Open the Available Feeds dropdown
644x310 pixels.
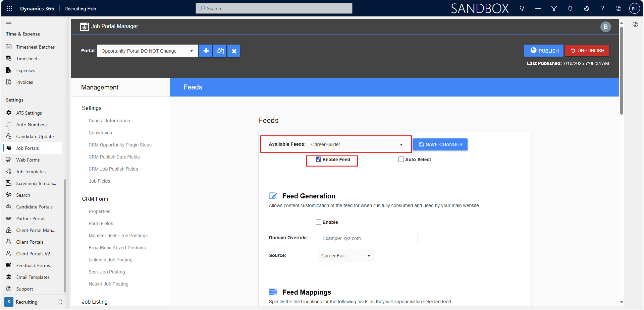tap(357, 144)
